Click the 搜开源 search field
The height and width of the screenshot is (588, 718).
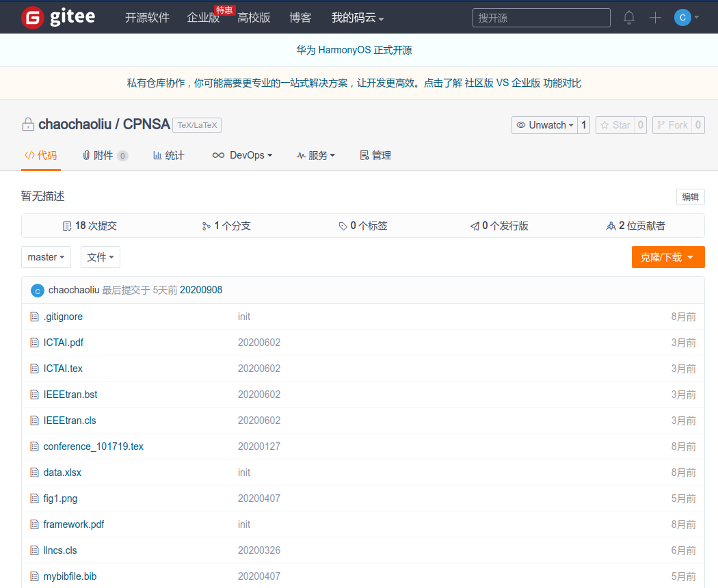click(541, 18)
